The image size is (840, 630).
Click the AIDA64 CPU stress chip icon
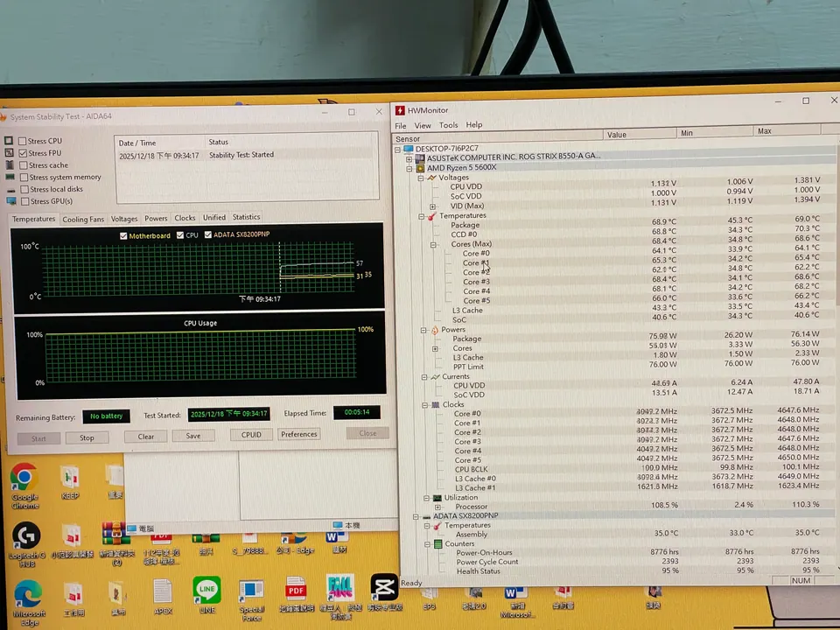coord(9,140)
